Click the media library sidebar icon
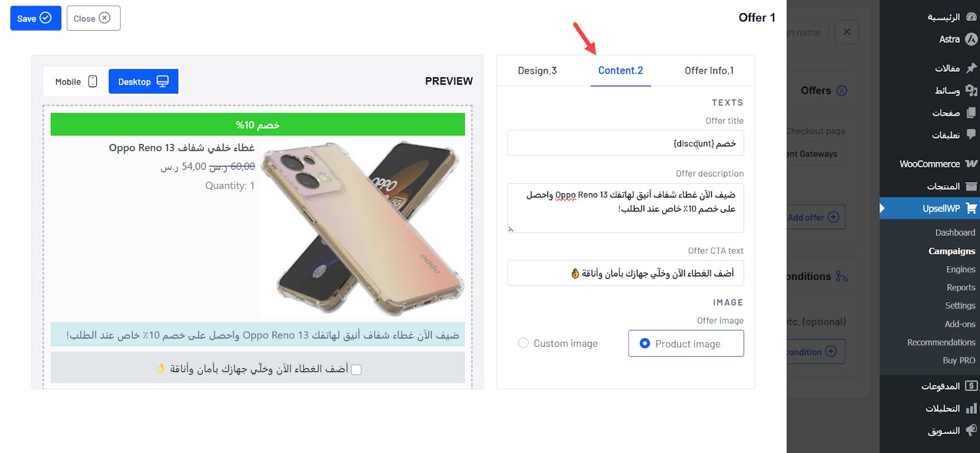Viewport: 980px width, 453px height. 971,91
